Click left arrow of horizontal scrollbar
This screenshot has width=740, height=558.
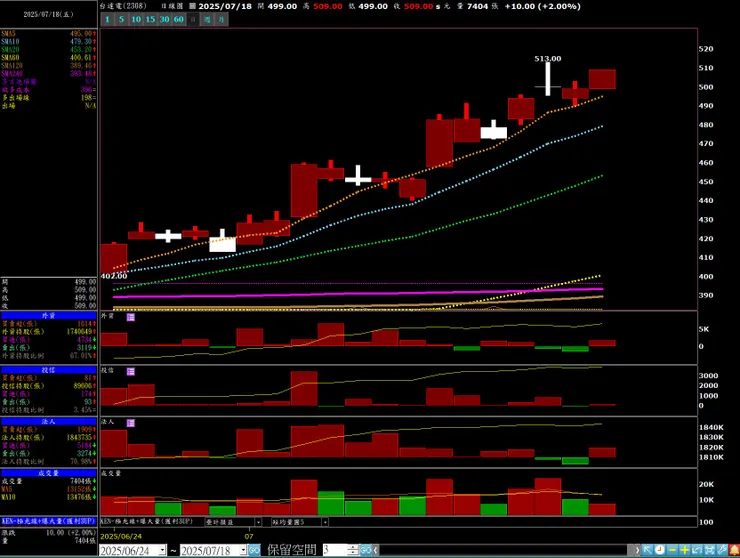pyautogui.click(x=376, y=550)
